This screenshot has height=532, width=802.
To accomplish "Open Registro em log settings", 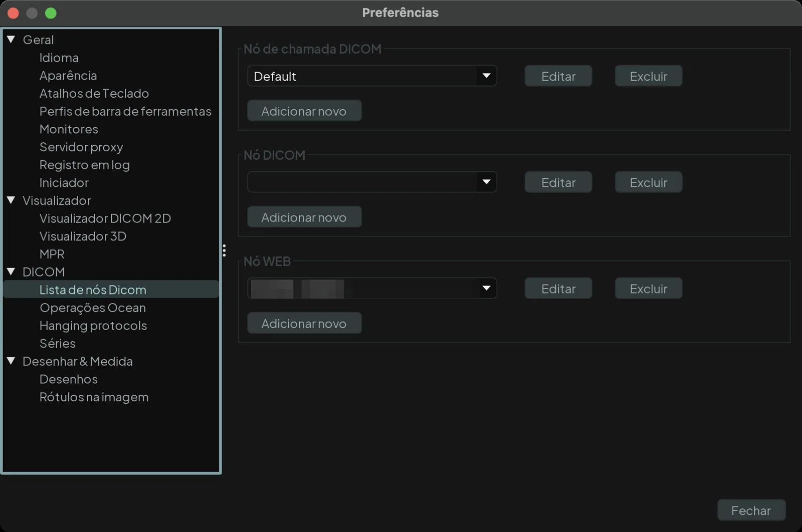I will coord(85,165).
